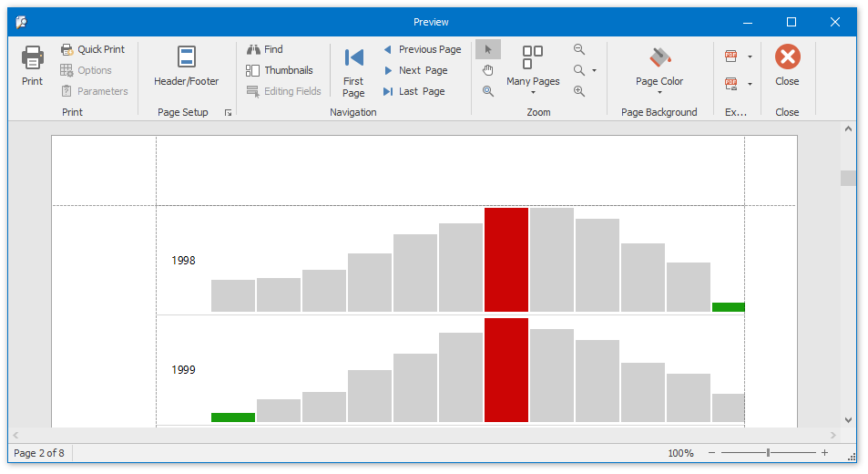Click the Zoom In icon
The height and width of the screenshot is (474, 868).
579,91
